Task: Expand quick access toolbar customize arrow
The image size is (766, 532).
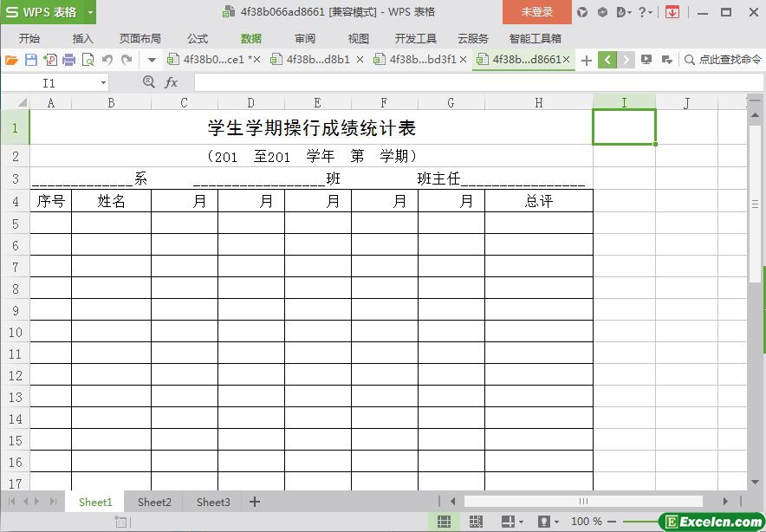Action: pos(152,60)
